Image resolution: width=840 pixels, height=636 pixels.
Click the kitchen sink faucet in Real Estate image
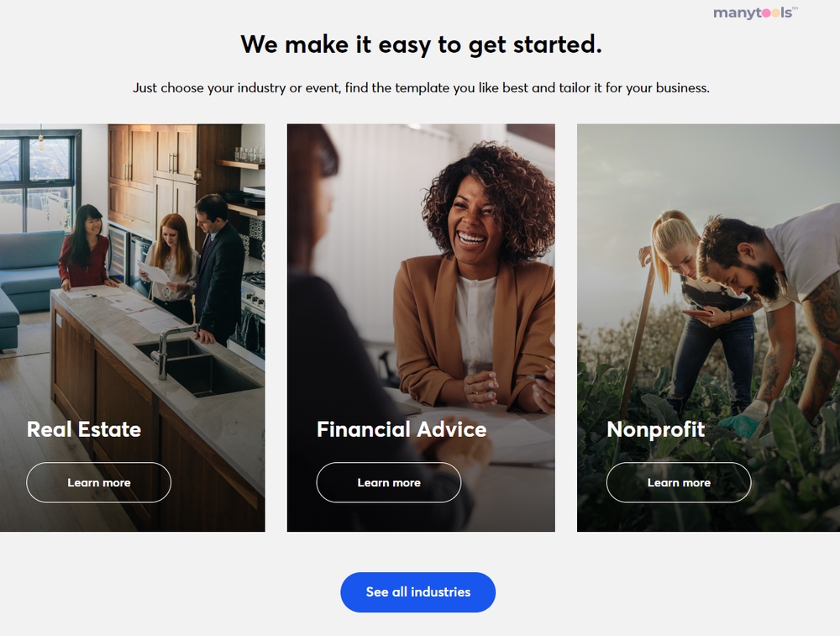171,351
